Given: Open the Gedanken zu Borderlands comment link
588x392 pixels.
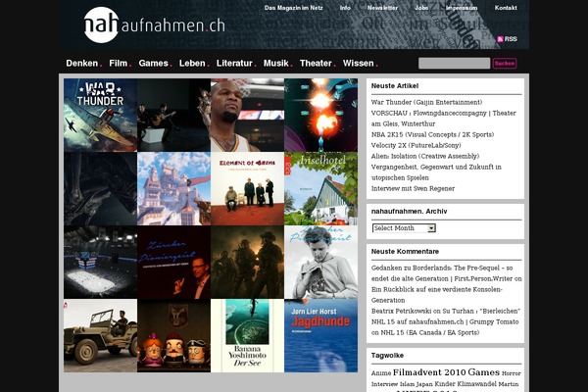Looking at the screenshot, I should click(442, 273).
